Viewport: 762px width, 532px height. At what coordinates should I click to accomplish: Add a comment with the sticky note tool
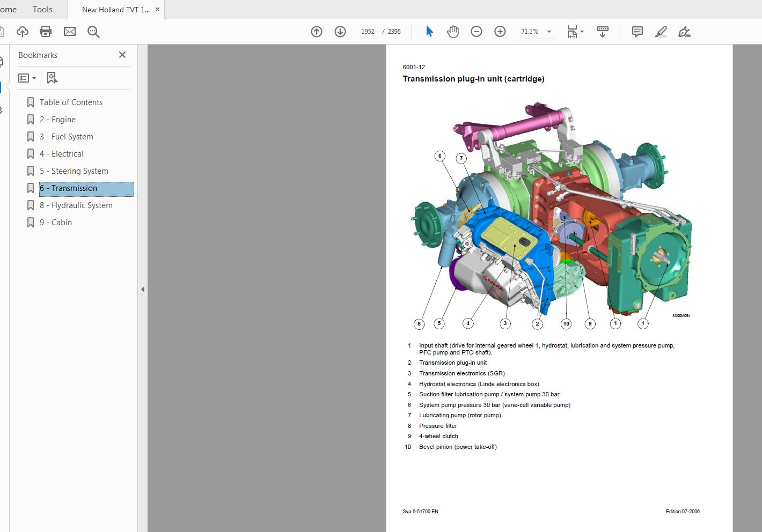click(x=638, y=32)
